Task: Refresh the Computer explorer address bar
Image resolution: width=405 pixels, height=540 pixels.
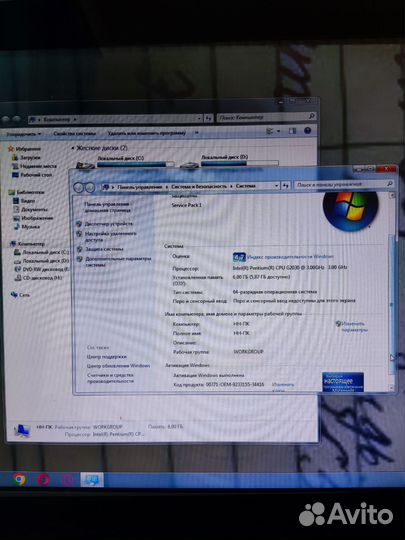Action: 208,118
